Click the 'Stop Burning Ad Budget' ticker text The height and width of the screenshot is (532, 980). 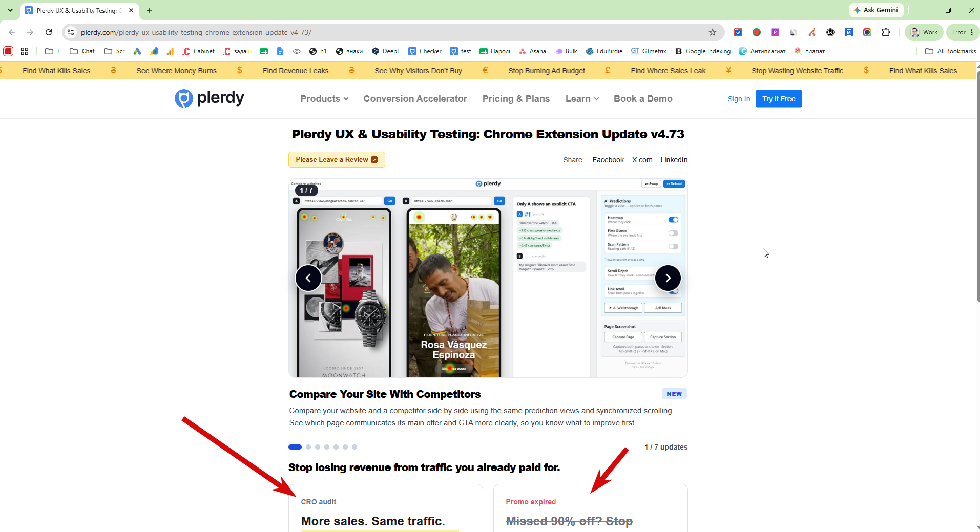546,71
